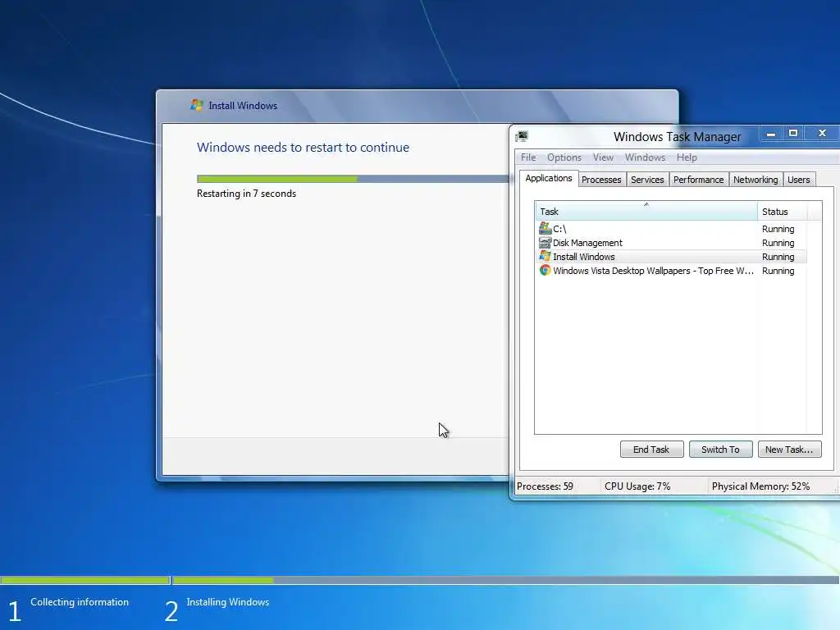Sort by the Status column header
This screenshot has width=840, height=630.
click(x=782, y=211)
